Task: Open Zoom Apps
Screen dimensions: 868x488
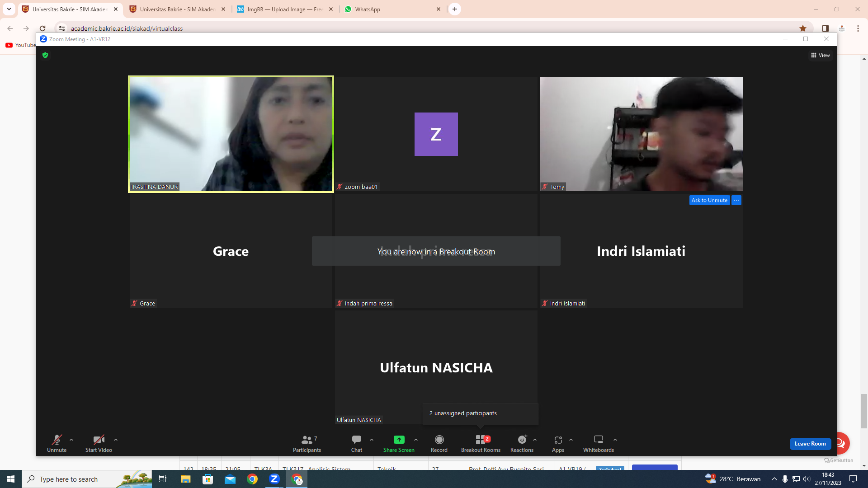Action: (x=558, y=443)
